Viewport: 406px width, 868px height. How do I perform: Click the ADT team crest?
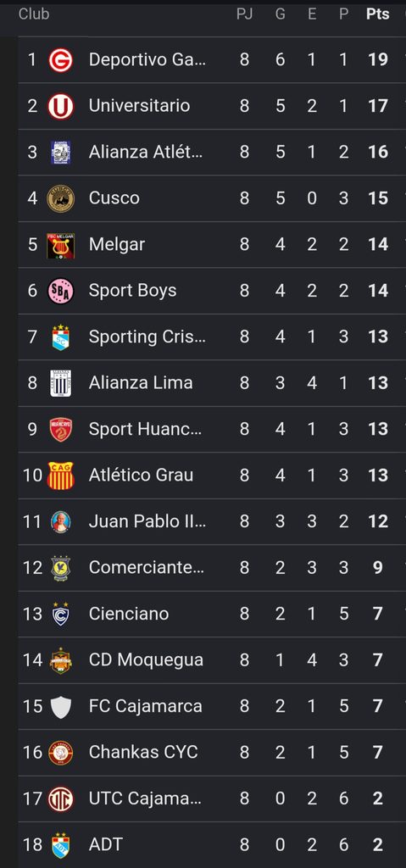(60, 845)
